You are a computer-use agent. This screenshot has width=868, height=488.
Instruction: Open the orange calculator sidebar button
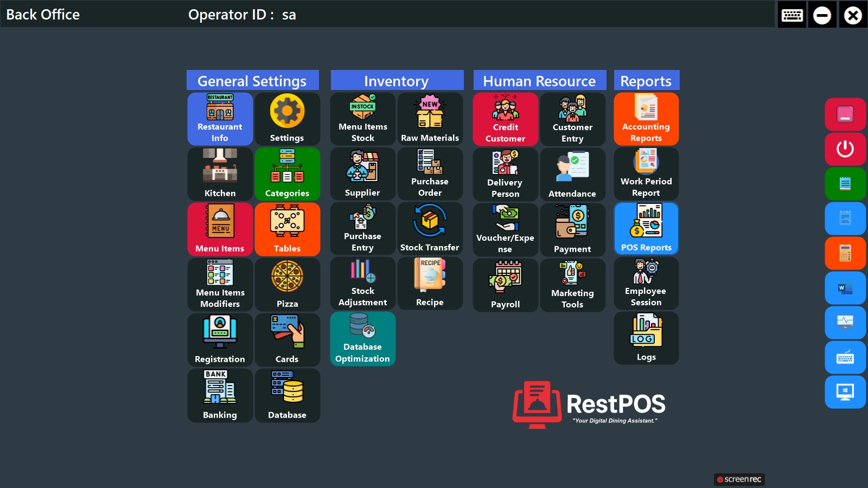pos(845,253)
